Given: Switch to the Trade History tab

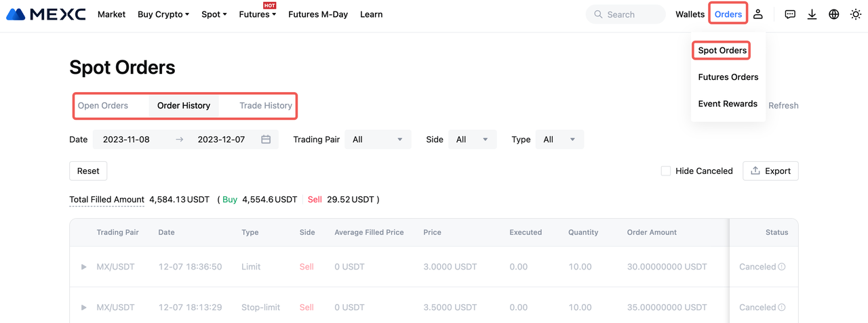Looking at the screenshot, I should (x=265, y=106).
